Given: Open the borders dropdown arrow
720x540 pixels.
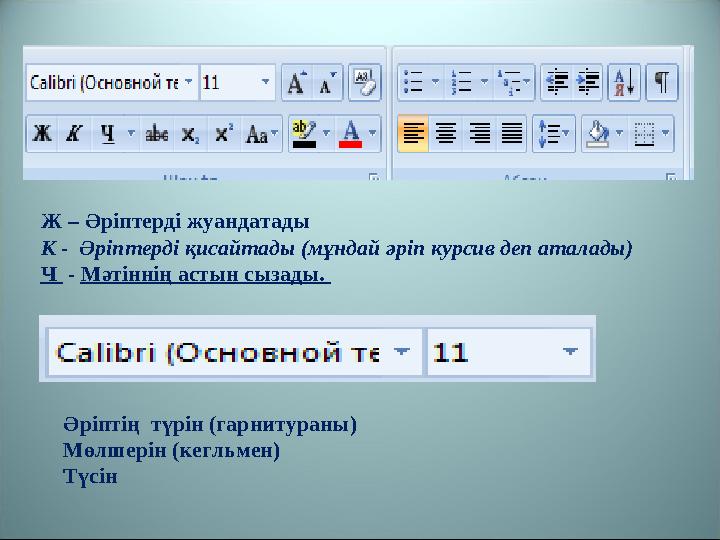Looking at the screenshot, I should point(666,134).
